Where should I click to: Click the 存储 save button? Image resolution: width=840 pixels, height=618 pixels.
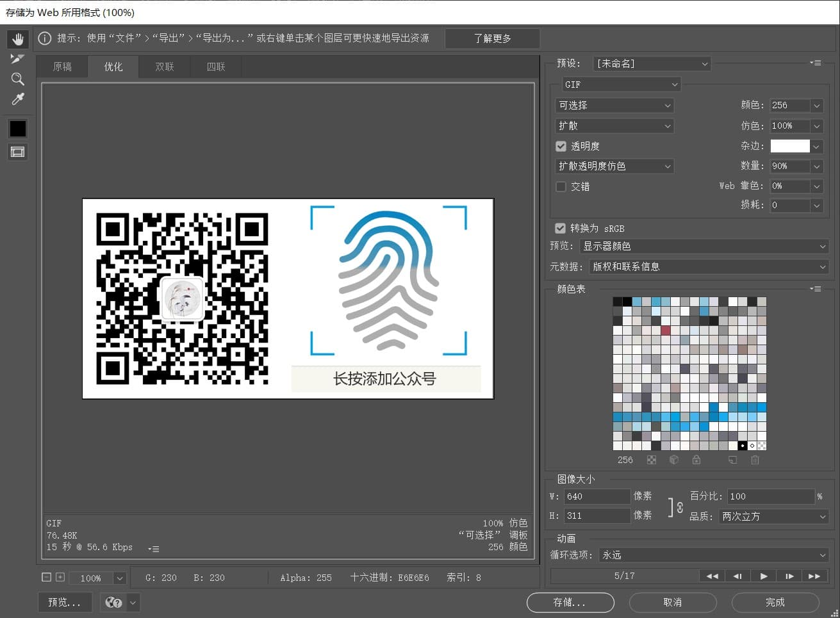coord(570,603)
